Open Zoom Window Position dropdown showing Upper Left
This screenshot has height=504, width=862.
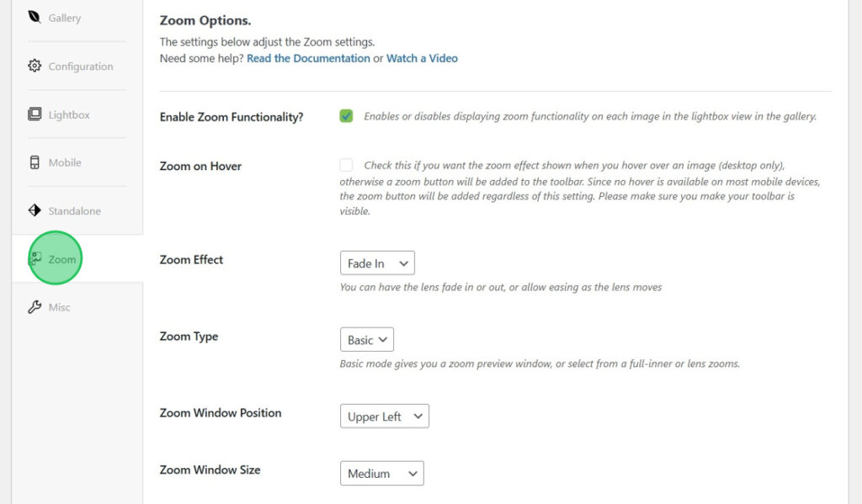click(x=384, y=416)
